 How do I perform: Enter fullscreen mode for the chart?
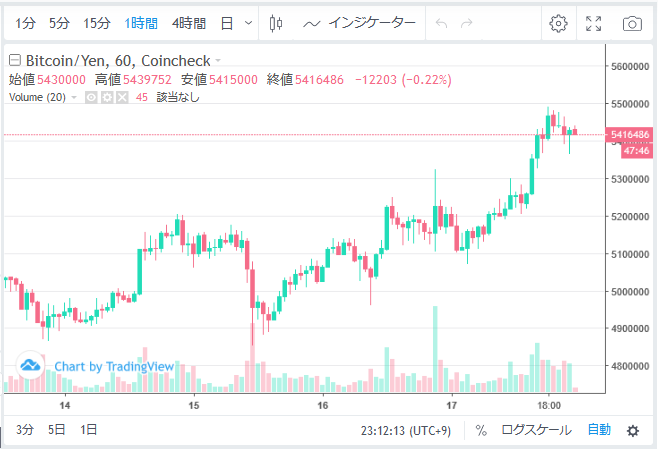(593, 23)
